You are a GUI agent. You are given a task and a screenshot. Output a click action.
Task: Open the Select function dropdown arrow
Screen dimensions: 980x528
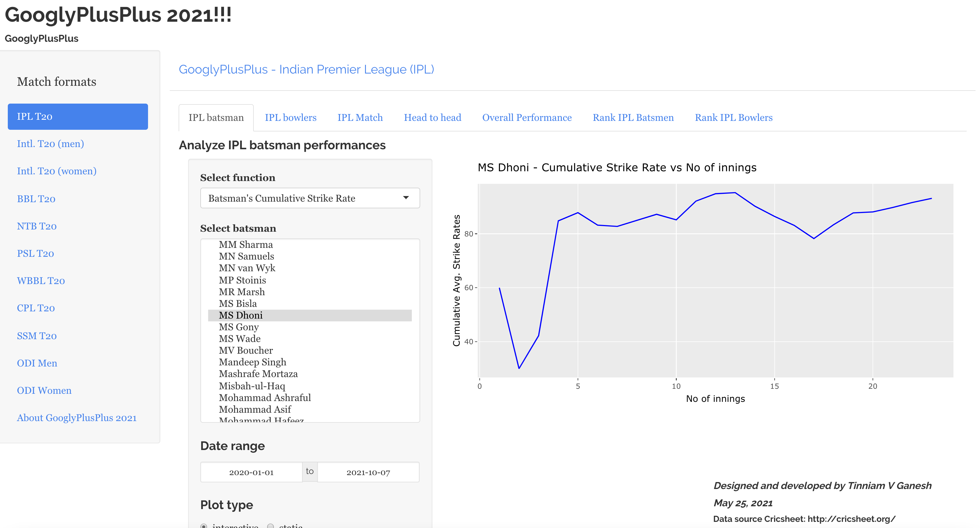tap(405, 197)
